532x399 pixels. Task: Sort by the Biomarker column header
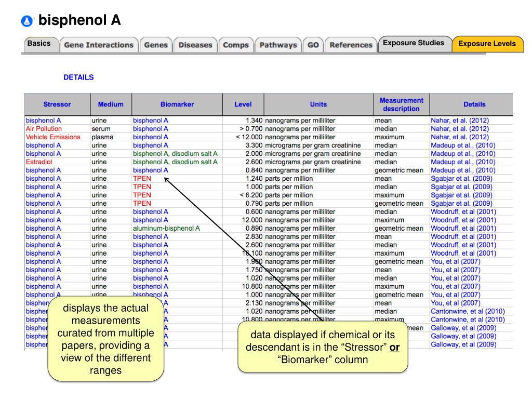click(x=177, y=104)
